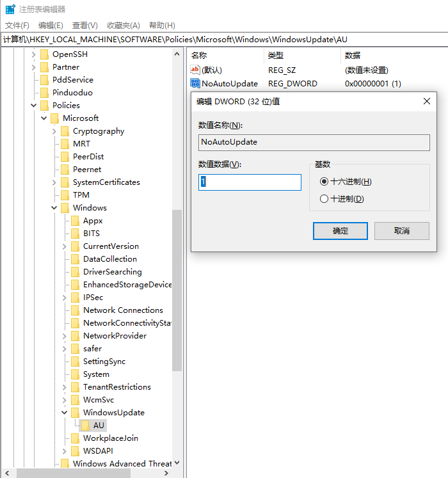The height and width of the screenshot is (478, 448).
Task: Click the SystemCertificates folder icon
Action: (x=65, y=182)
